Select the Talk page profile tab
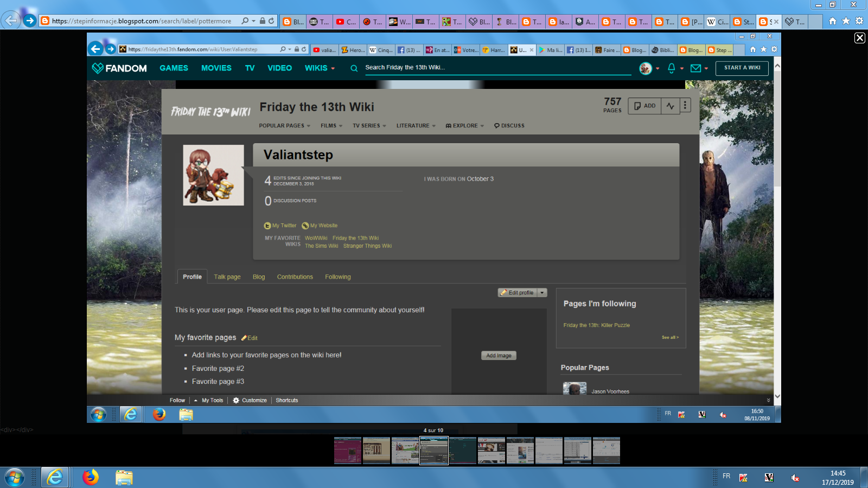Image resolution: width=868 pixels, height=488 pixels. tap(227, 277)
